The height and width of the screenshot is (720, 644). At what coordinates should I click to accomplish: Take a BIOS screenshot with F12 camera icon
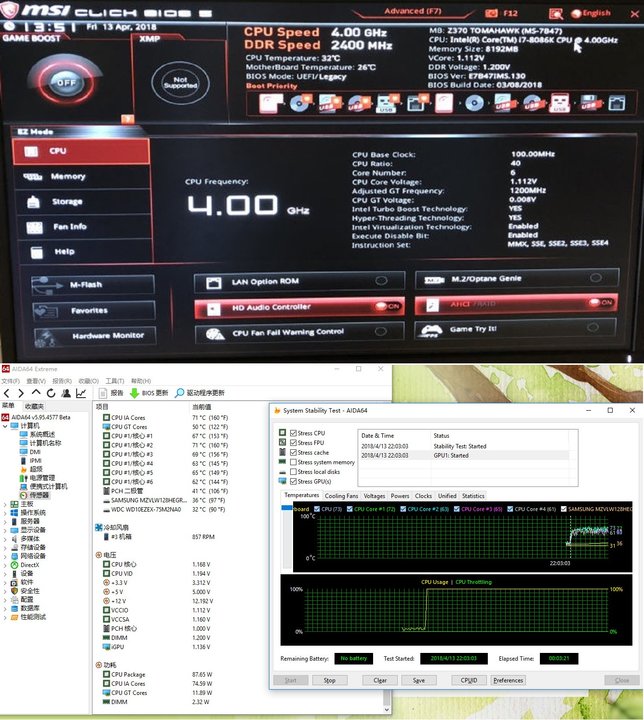pyautogui.click(x=491, y=13)
